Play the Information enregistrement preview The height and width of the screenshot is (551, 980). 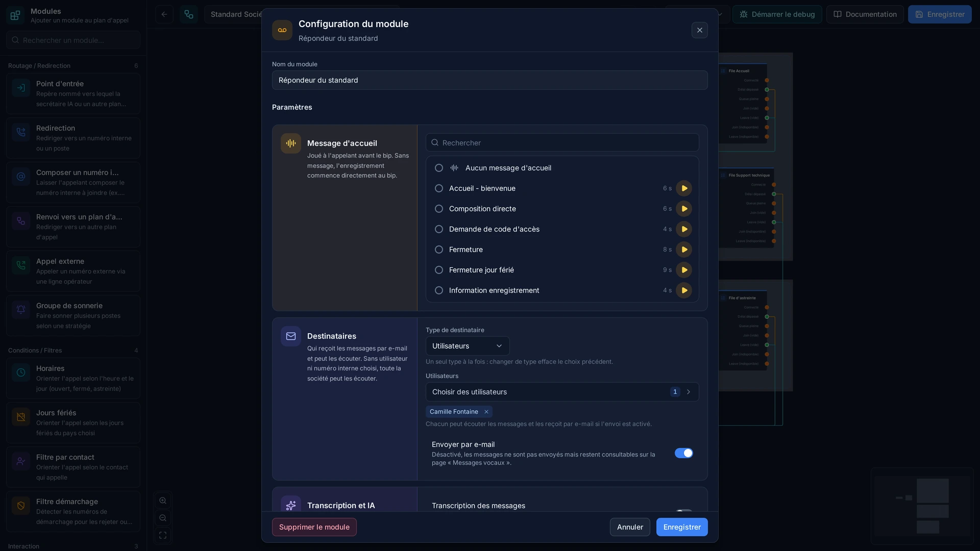(x=684, y=290)
